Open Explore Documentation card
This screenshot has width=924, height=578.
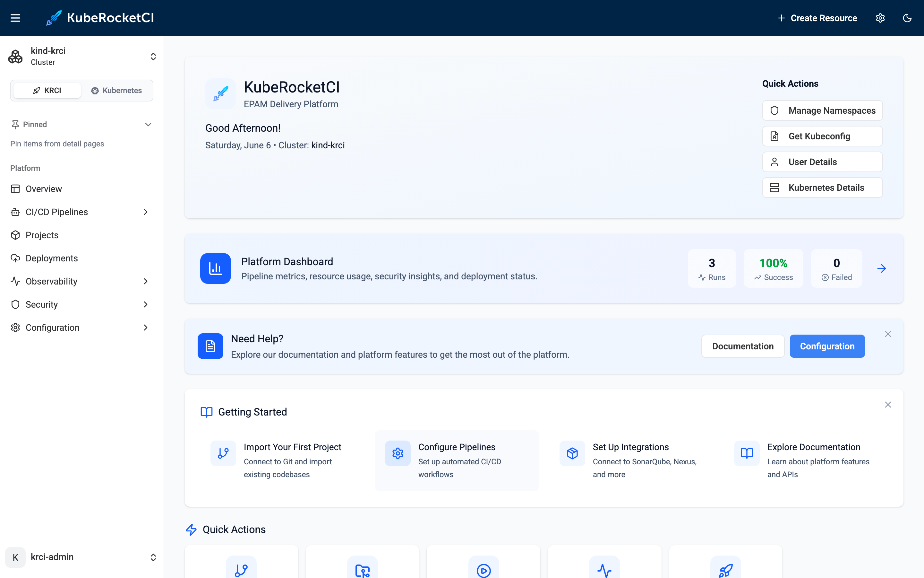[806, 461]
